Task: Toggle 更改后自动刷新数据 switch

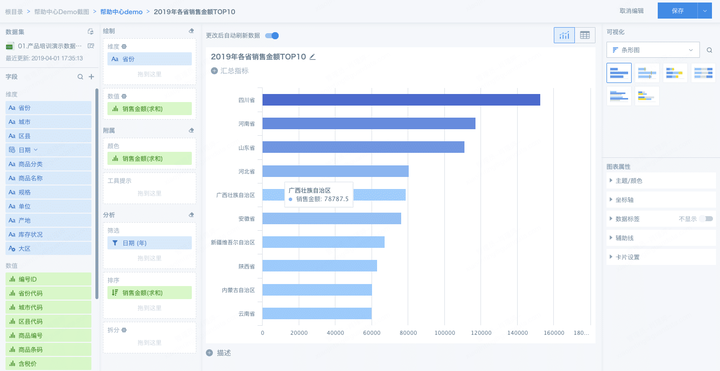Action: pyautogui.click(x=272, y=35)
